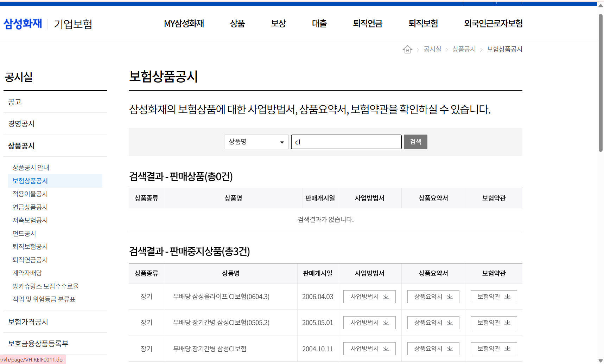Open 보상 top menu
Viewport: 604px width, 364px height.
[278, 24]
